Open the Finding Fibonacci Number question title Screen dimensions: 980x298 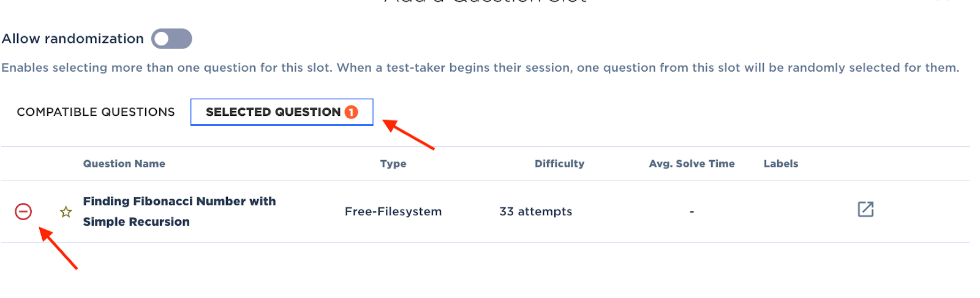[x=179, y=212]
